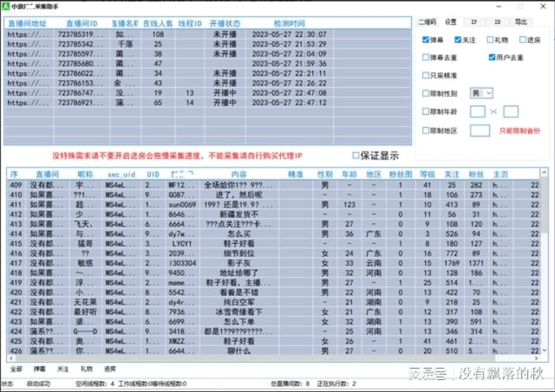Toggle the 用户去重 checkbox
Image resolution: width=555 pixels, height=392 pixels.
tap(492, 57)
